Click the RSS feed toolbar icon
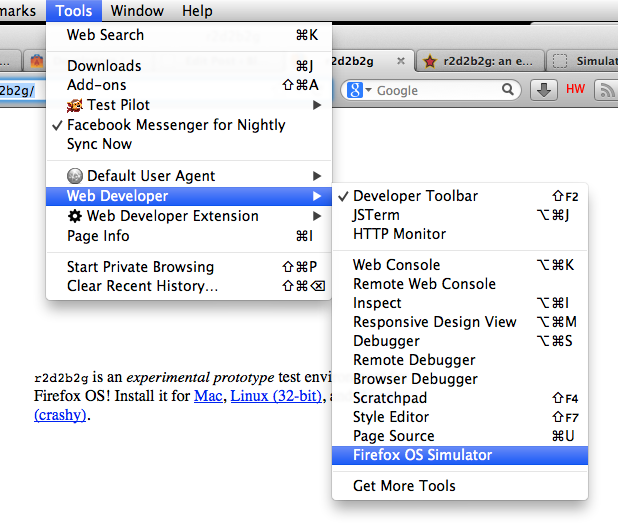This screenshot has width=618, height=530. click(607, 90)
